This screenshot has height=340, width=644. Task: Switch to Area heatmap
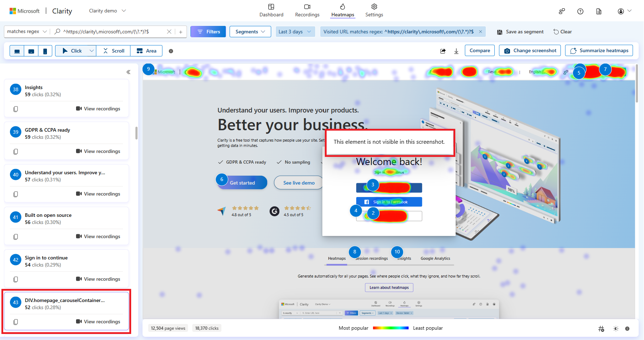[146, 51]
